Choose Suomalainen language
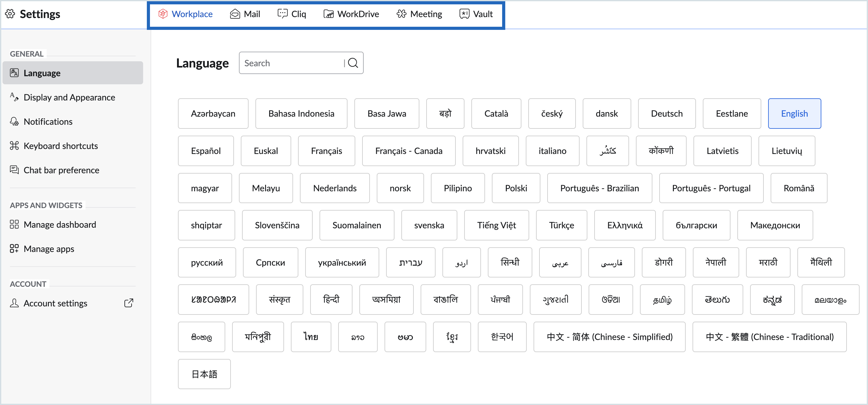This screenshot has height=405, width=868. pos(357,225)
